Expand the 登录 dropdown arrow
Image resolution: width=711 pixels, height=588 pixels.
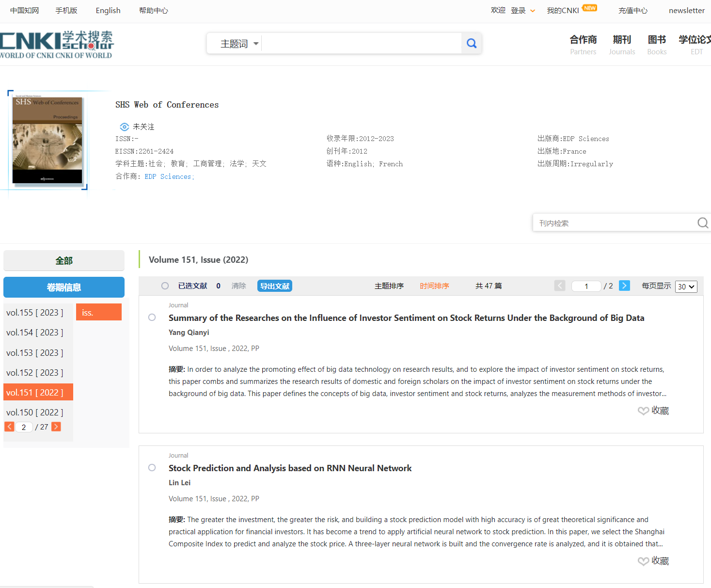(533, 11)
